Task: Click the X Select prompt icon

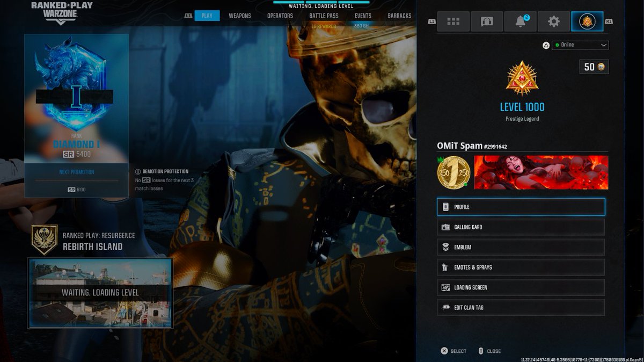Action: (x=444, y=351)
